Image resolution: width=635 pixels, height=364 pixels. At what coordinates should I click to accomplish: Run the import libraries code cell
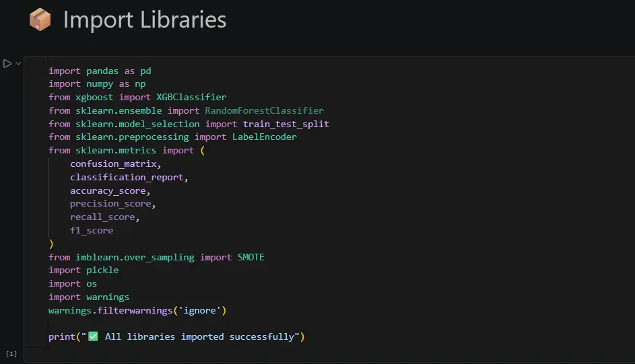(7, 63)
